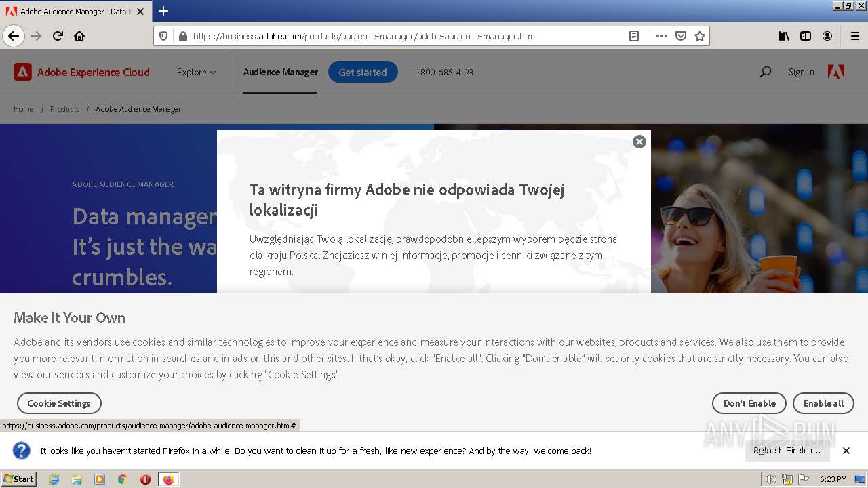Launch Chrome from the taskbar
The width and height of the screenshot is (868, 488).
click(123, 479)
